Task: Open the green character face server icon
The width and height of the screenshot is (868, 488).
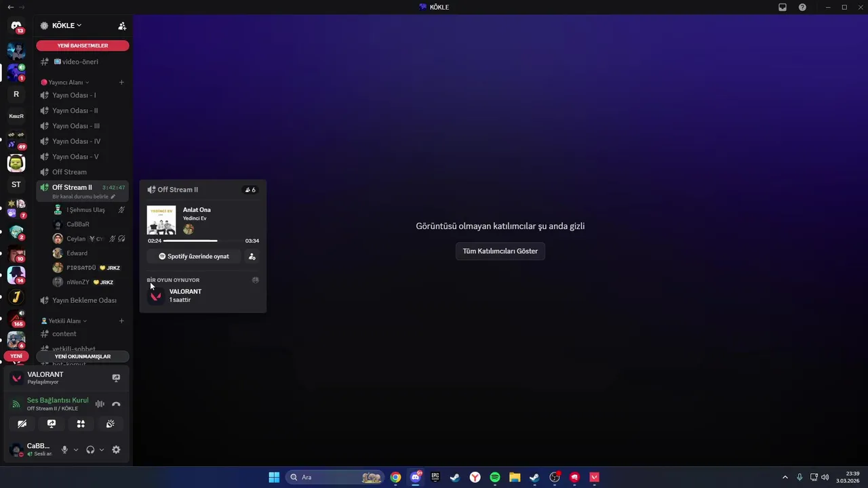Action: pos(16,163)
